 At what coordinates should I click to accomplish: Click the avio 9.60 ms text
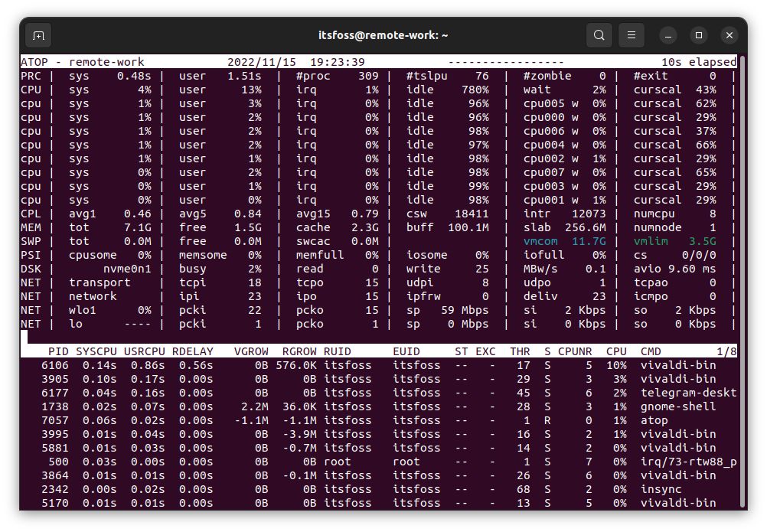tap(674, 269)
